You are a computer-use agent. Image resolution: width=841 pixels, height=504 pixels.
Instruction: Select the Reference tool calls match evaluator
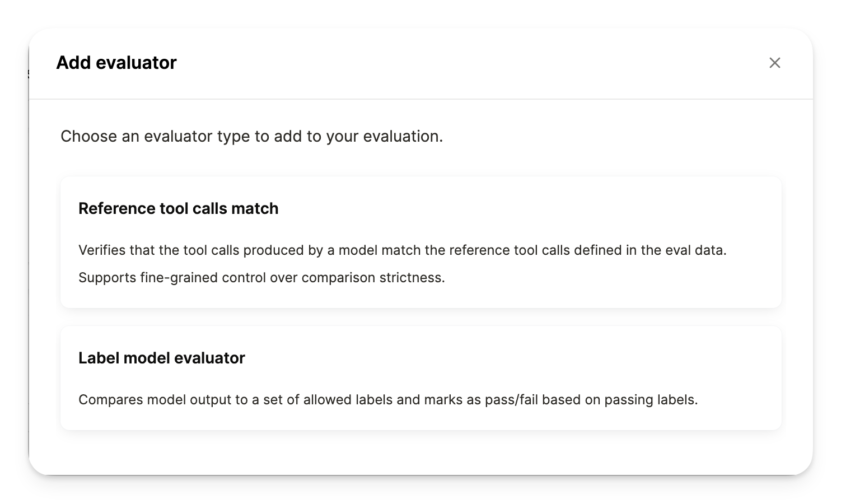[421, 242]
